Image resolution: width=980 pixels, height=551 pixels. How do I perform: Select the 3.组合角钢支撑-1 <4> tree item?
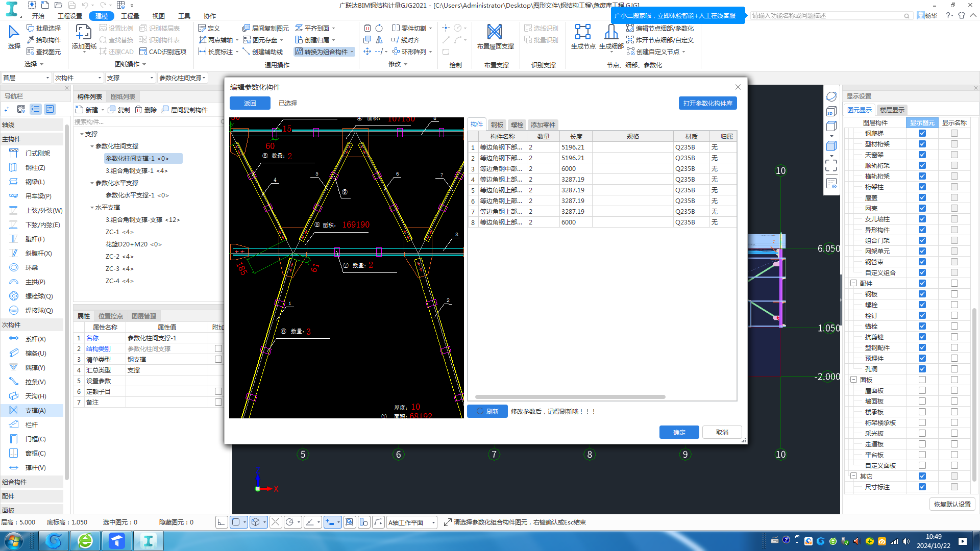point(136,171)
